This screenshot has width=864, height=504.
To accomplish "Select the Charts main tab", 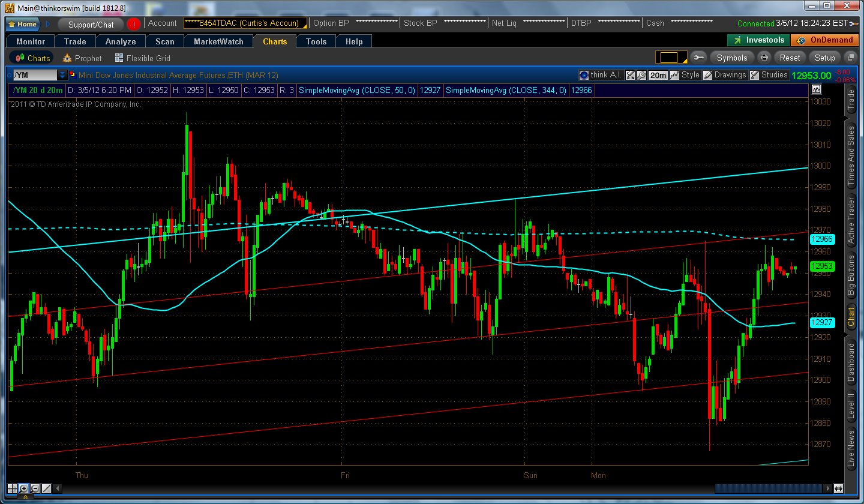I will click(275, 41).
